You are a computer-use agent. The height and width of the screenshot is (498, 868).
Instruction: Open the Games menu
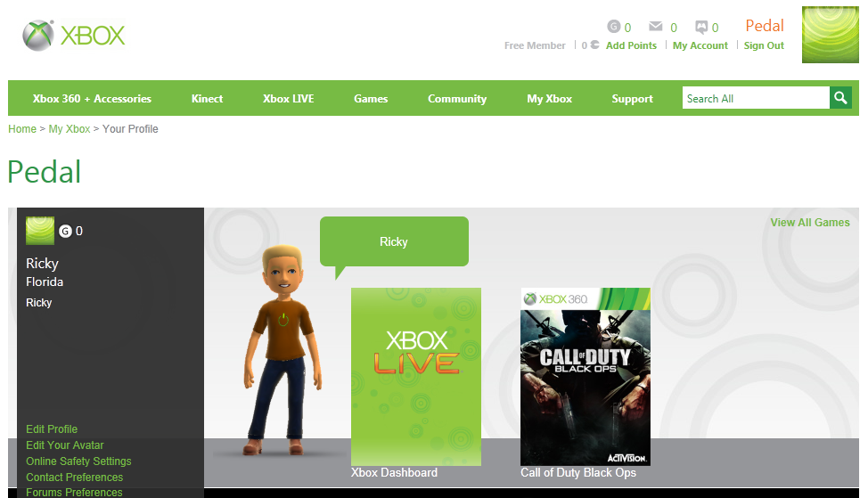[x=371, y=99]
